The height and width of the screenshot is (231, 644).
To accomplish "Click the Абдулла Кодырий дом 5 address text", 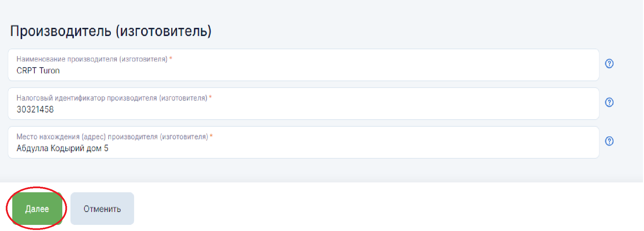I will (x=63, y=148).
